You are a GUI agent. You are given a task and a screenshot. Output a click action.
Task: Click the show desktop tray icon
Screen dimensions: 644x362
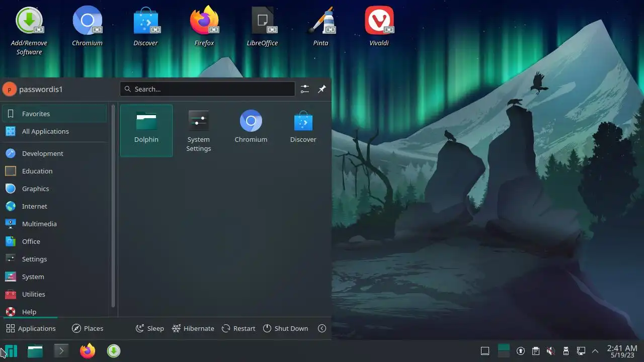(485, 351)
